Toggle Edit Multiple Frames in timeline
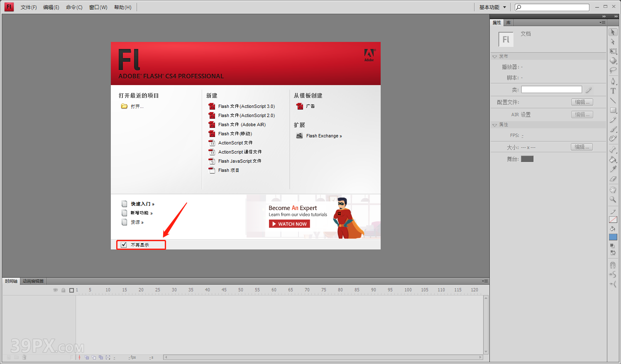 (x=101, y=357)
